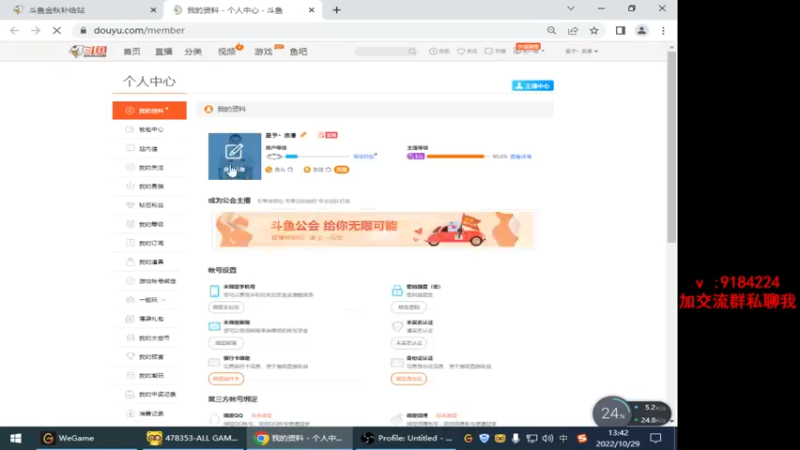This screenshot has height=450, width=800.
Task: Open the Chrome profile avatar icon
Action: 642,31
